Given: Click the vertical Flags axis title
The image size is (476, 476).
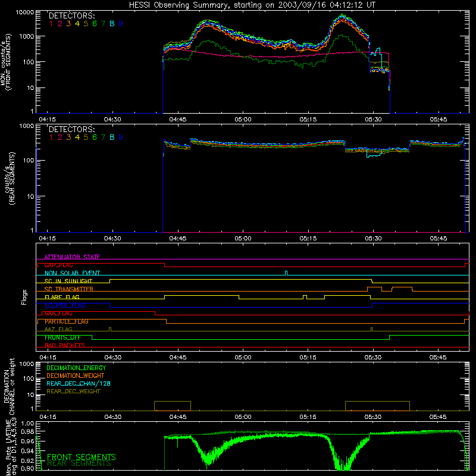Looking at the screenshot, I should click(24, 297).
